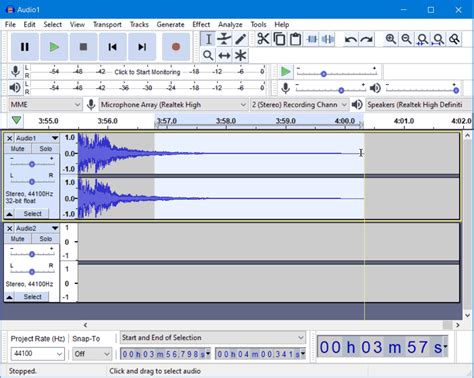This screenshot has height=378, width=474.
Task: Click the Zoom In magnifier icon
Action: coord(390,39)
